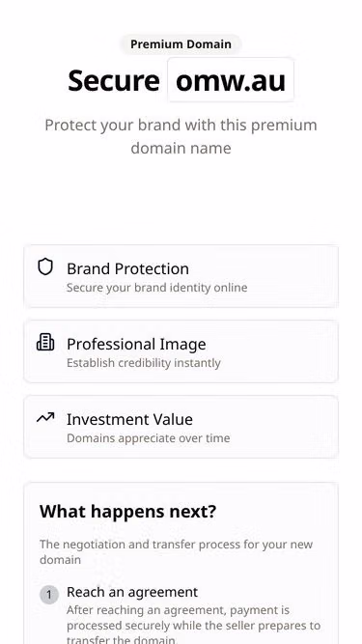Open the Investment Value card

coord(181,427)
